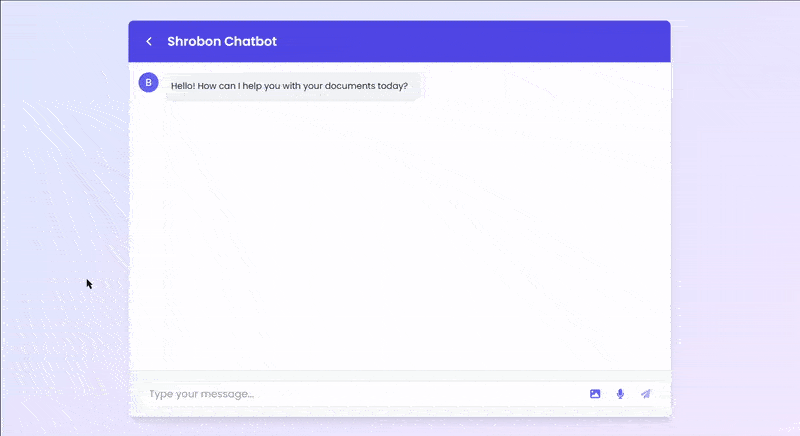Image resolution: width=800 pixels, height=436 pixels.
Task: Send the message with the paper plane icon
Action: [646, 394]
